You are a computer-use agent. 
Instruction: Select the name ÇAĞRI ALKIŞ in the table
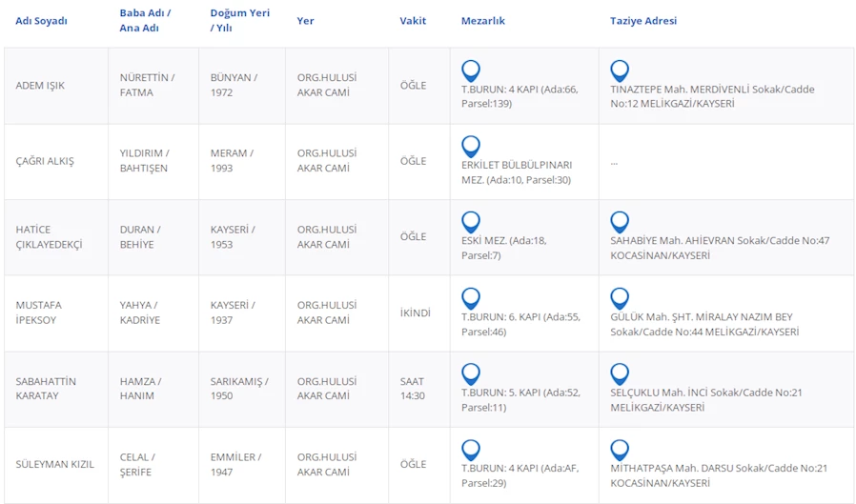[x=45, y=161]
